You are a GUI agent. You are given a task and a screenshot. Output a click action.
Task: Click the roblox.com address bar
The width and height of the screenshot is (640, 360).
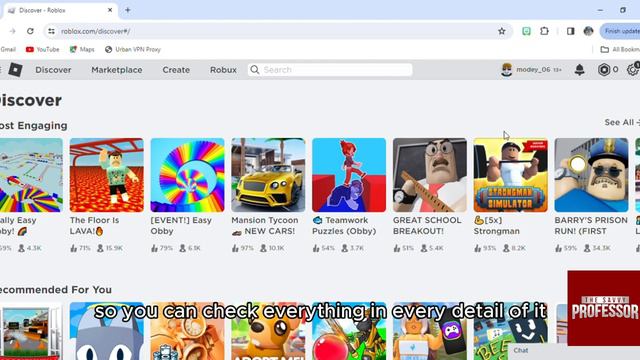[278, 31]
